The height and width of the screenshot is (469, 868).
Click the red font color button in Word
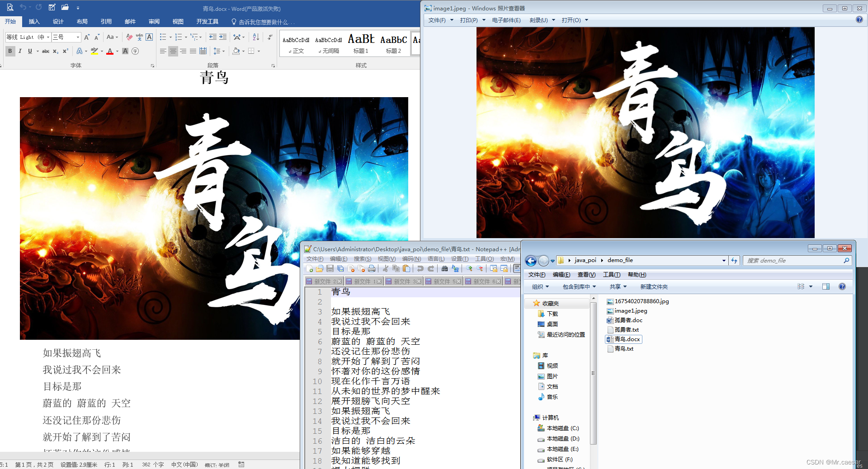point(110,51)
